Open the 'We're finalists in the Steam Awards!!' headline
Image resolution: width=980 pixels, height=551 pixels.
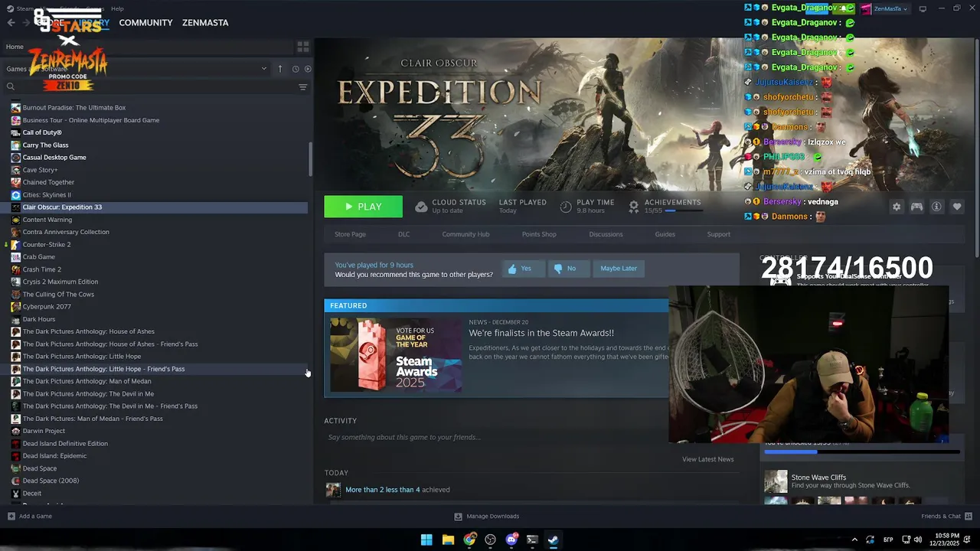pyautogui.click(x=541, y=333)
